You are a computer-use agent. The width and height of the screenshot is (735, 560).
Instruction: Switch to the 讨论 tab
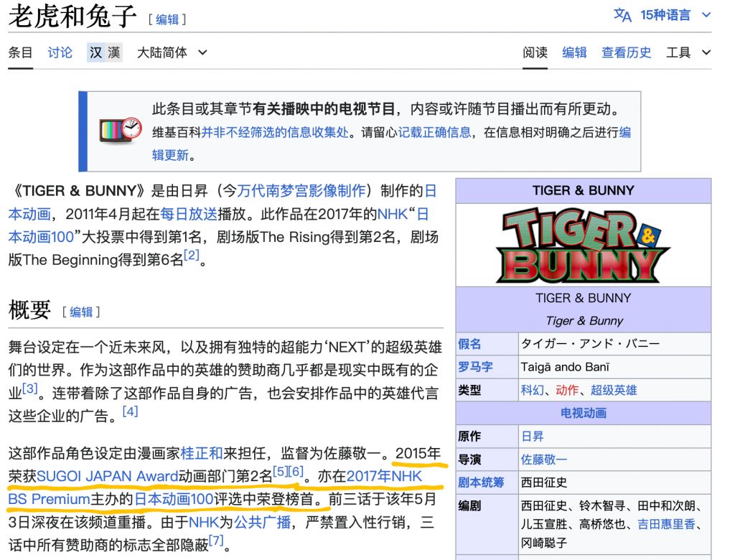[x=60, y=52]
